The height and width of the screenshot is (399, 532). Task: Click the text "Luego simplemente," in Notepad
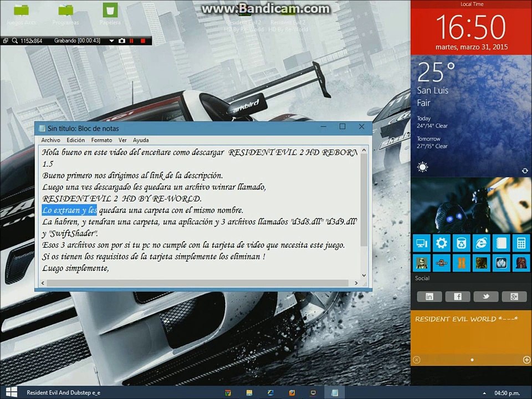pyautogui.click(x=75, y=268)
